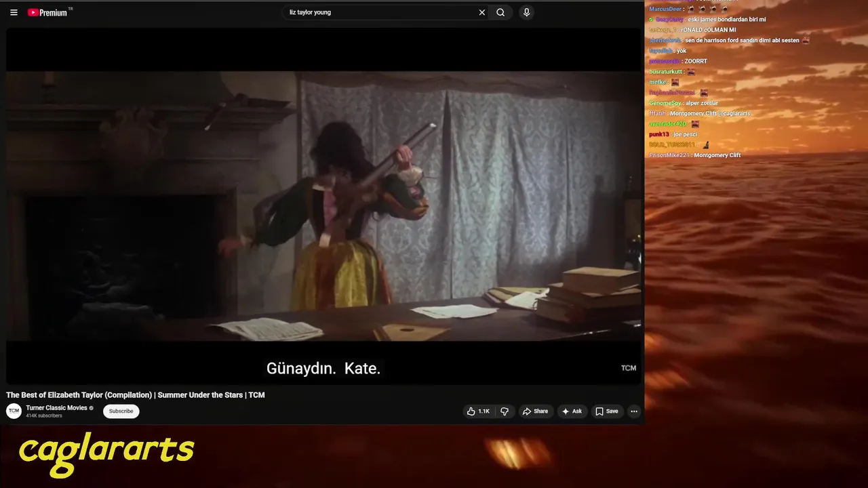
Task: Click chat message 'ZOORRT'
Action: (x=696, y=61)
